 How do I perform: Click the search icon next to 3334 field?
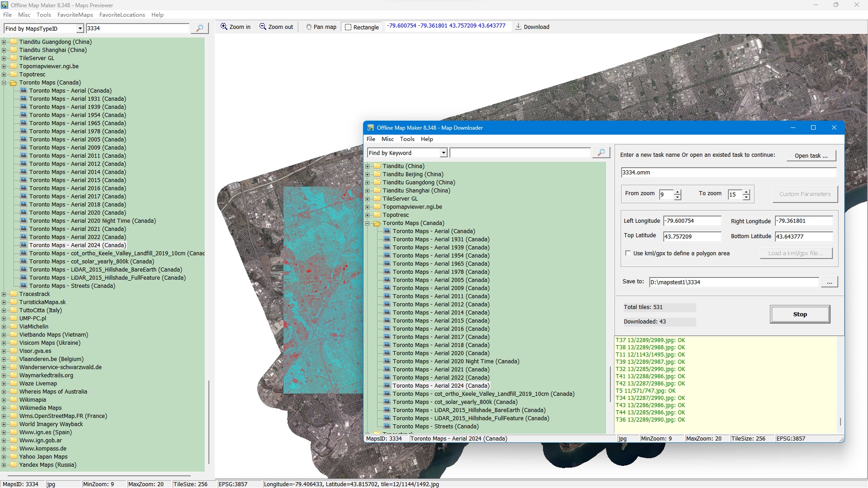(199, 28)
